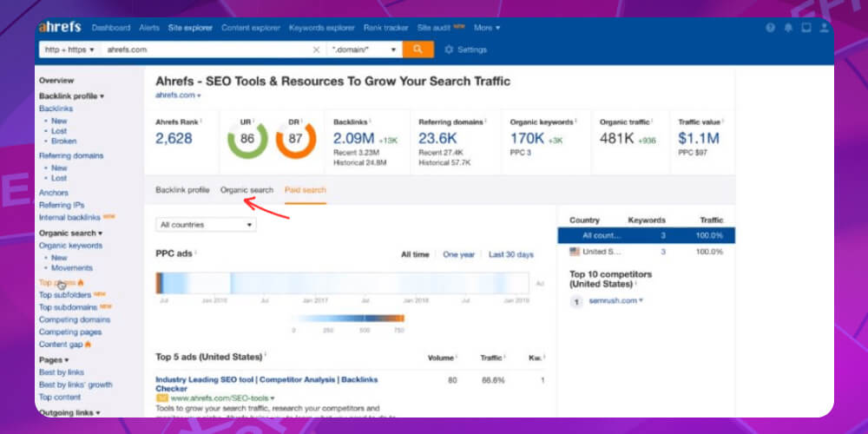Click the 23.6K referring domains value
Image resolution: width=868 pixels, height=434 pixels.
tap(437, 138)
